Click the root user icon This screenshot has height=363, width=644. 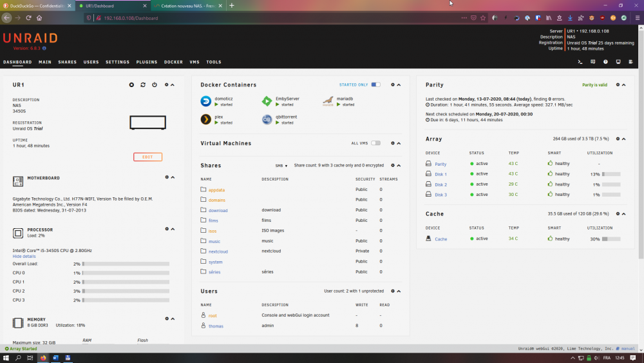(x=204, y=315)
